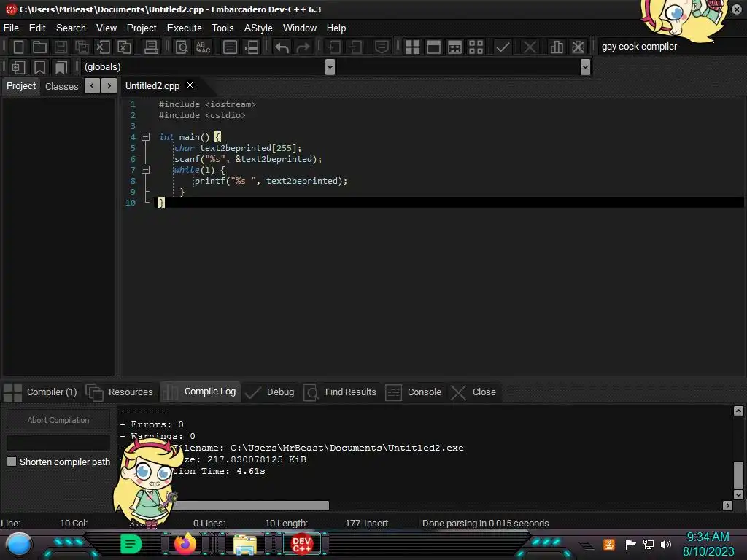Open the Compiler (1) bottom tab
Image resolution: width=747 pixels, height=560 pixels.
[40, 392]
